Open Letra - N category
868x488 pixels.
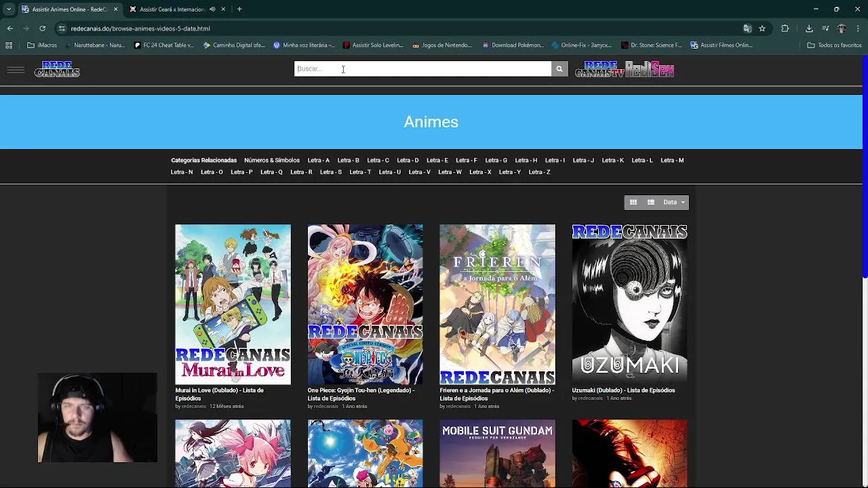tap(182, 172)
